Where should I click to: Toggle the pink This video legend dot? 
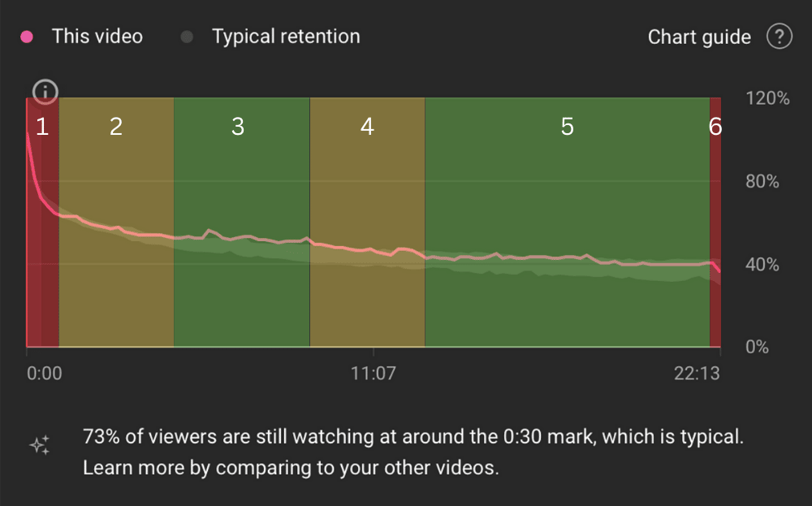(x=27, y=37)
